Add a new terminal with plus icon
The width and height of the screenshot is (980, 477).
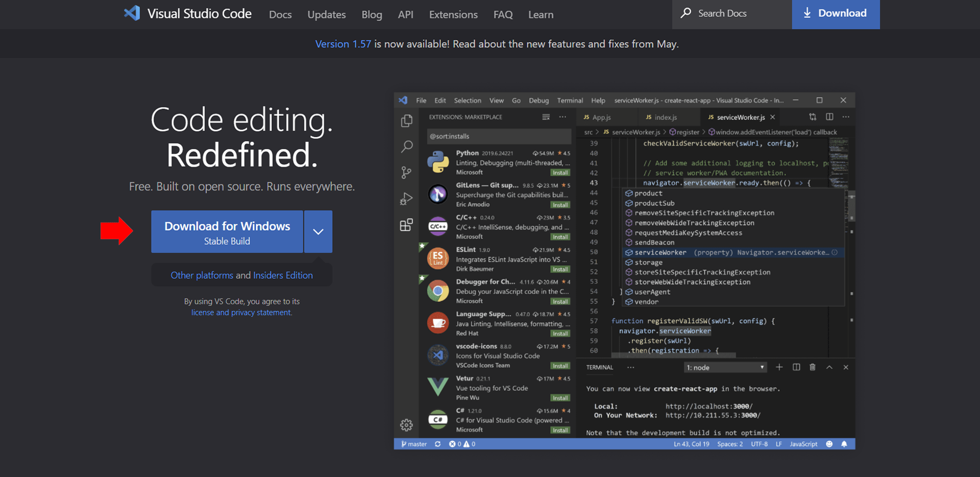coord(779,367)
